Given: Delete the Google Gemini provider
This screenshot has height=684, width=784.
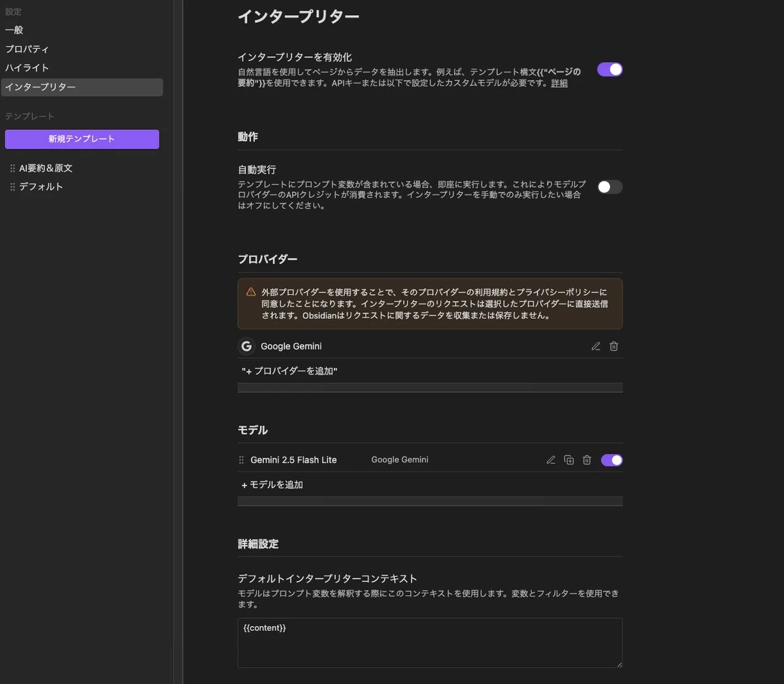Looking at the screenshot, I should coord(614,346).
